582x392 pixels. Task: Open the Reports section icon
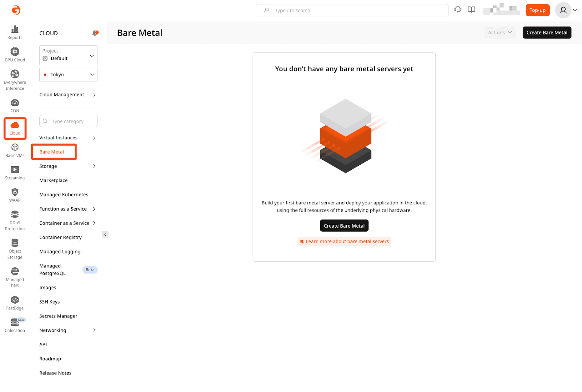click(15, 32)
